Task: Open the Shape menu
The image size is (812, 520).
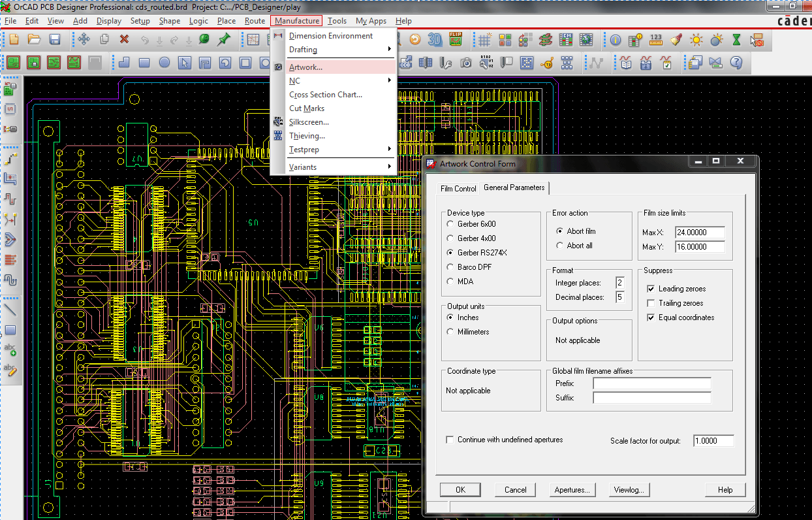Action: pyautogui.click(x=170, y=21)
